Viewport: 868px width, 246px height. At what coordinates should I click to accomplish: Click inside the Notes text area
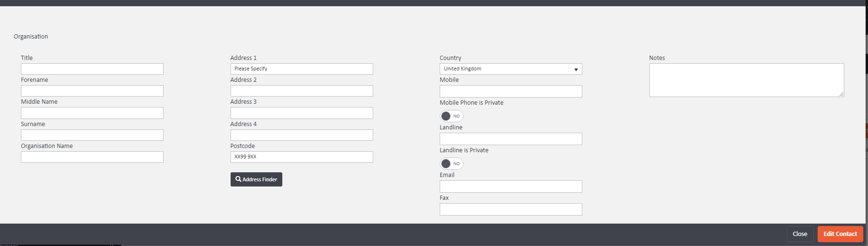coord(746,80)
